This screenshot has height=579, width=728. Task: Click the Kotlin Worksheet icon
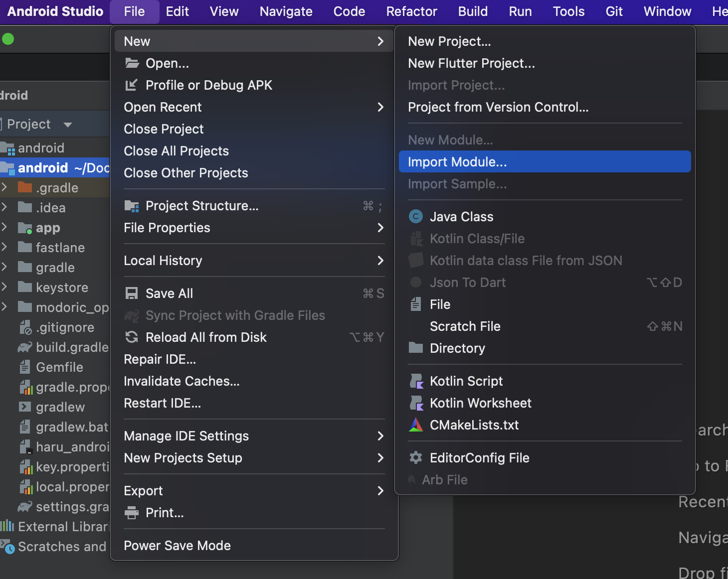416,403
